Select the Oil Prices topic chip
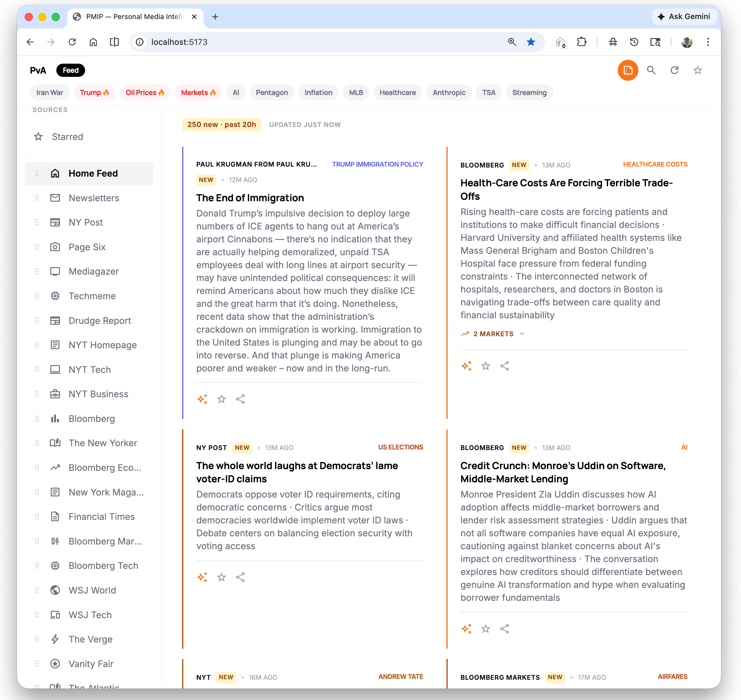Image resolution: width=741 pixels, height=700 pixels. (145, 92)
